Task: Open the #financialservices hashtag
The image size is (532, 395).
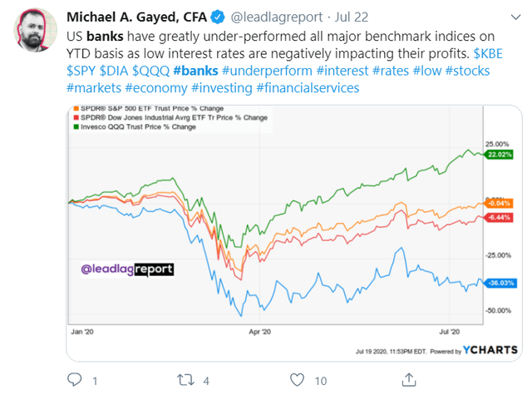Action: pyautogui.click(x=308, y=88)
